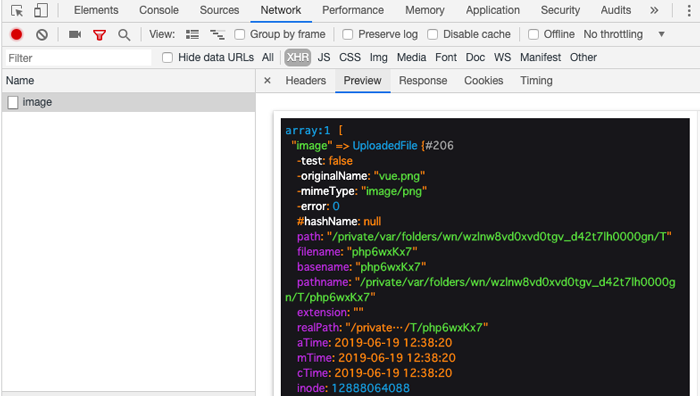Click the UploadedFile class name in preview
This screenshot has height=396, width=700.
[385, 146]
